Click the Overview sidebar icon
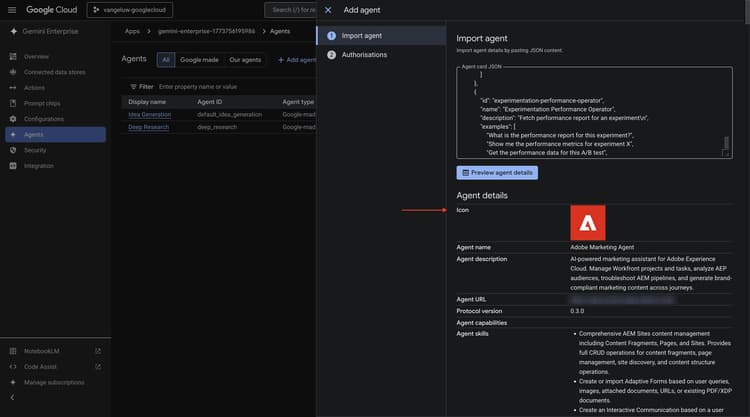The height and width of the screenshot is (417, 750). point(13,56)
